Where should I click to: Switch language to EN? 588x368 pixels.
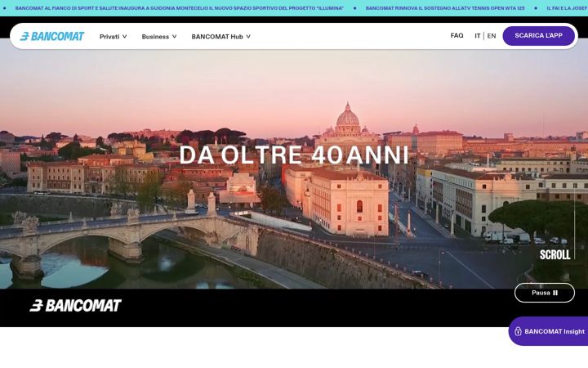[492, 36]
